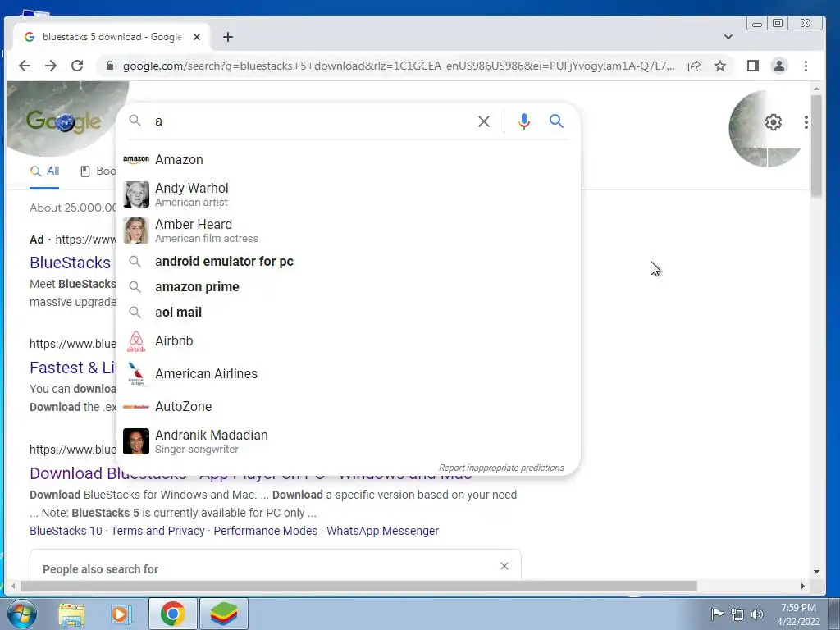
Task: Select 'android emulator for pc' suggestion
Action: pos(348,262)
